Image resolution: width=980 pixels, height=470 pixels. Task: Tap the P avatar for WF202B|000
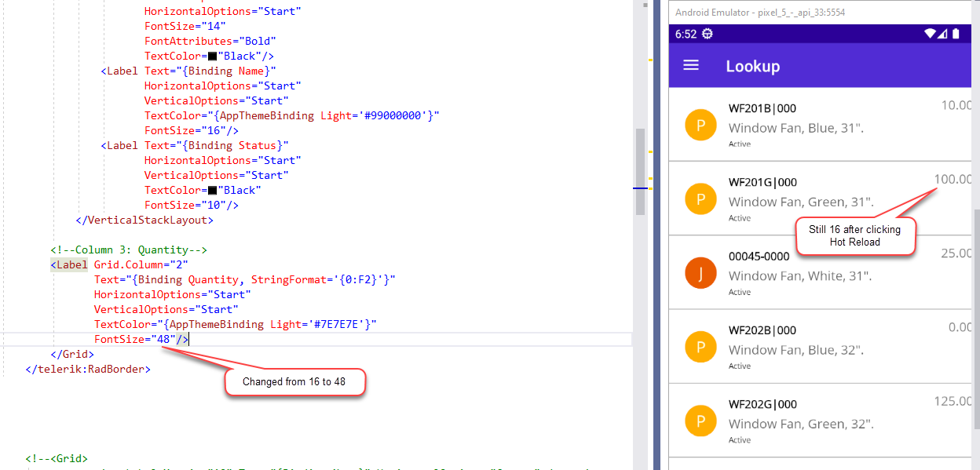tap(700, 347)
